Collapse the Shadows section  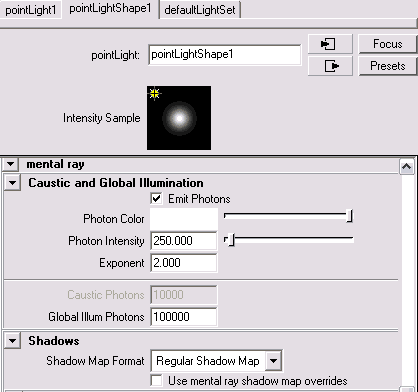pyautogui.click(x=13, y=341)
